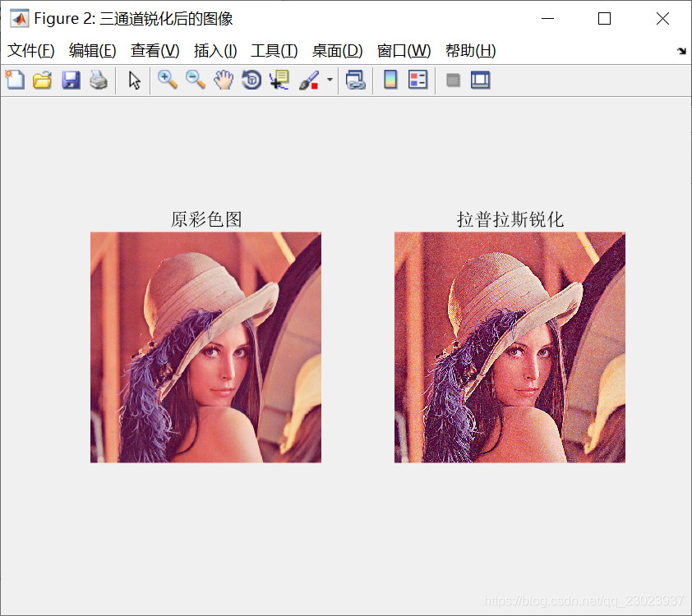The image size is (692, 616).
Task: Maximize the Figure 2 window
Action: tap(604, 19)
